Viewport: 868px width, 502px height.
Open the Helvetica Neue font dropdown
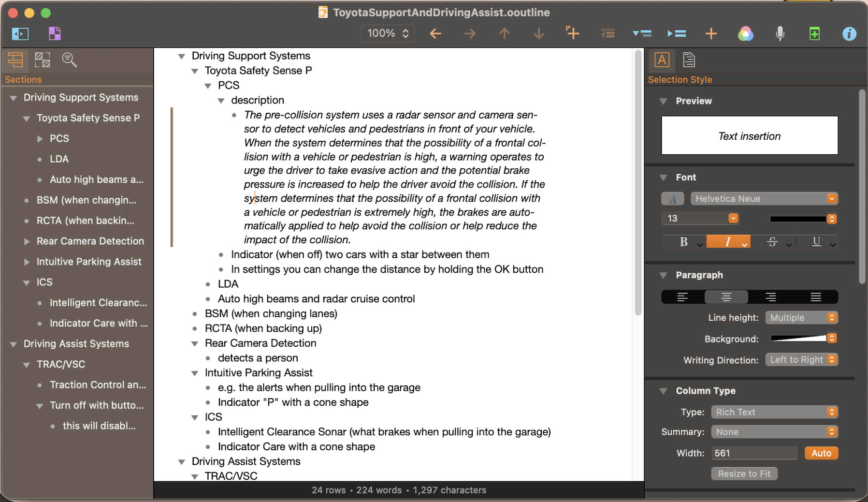point(764,199)
